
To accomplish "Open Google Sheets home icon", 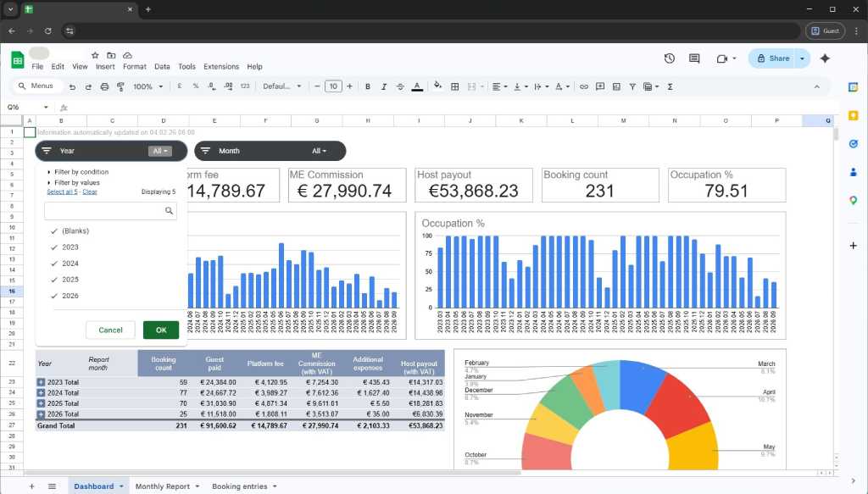I will click(18, 60).
